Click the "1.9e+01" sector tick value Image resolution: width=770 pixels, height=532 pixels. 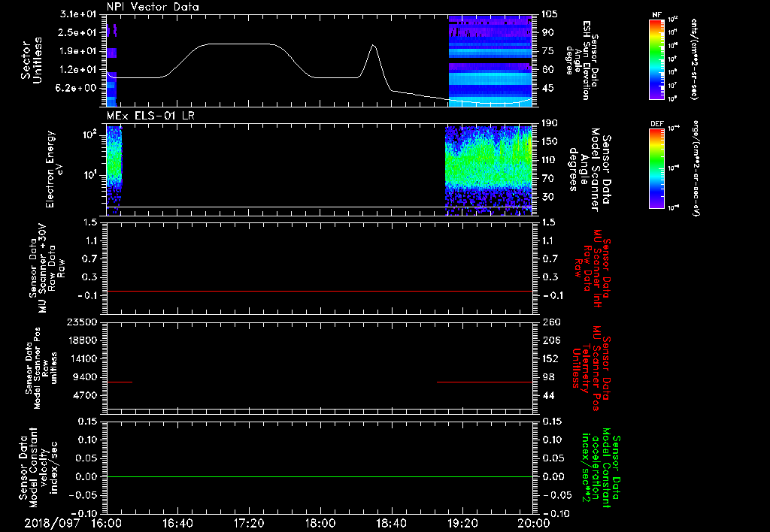[x=77, y=52]
